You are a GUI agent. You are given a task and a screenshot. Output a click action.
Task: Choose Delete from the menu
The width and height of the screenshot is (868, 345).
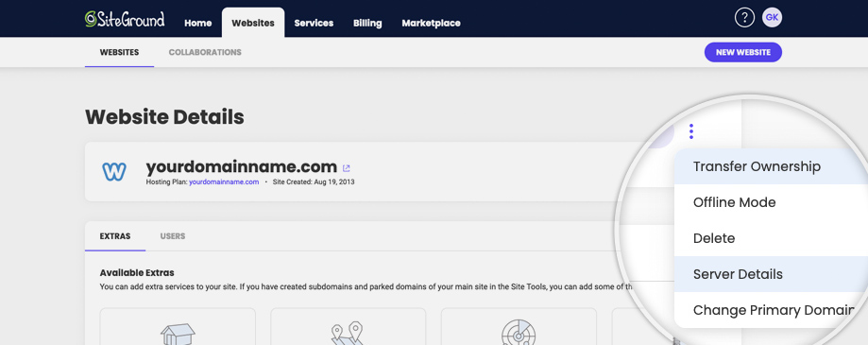771,238
